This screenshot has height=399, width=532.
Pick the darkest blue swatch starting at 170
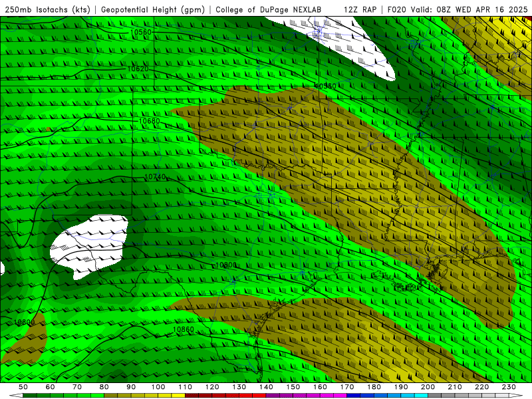pos(354,395)
